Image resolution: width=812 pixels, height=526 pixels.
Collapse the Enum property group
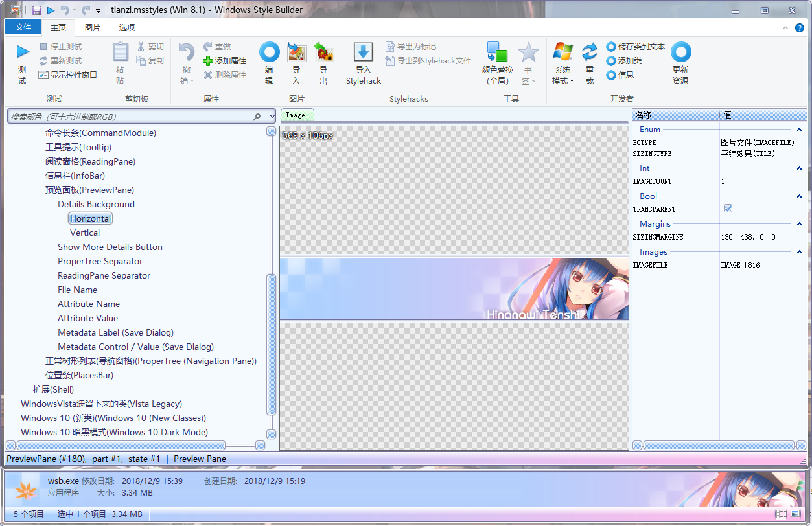tap(799, 130)
